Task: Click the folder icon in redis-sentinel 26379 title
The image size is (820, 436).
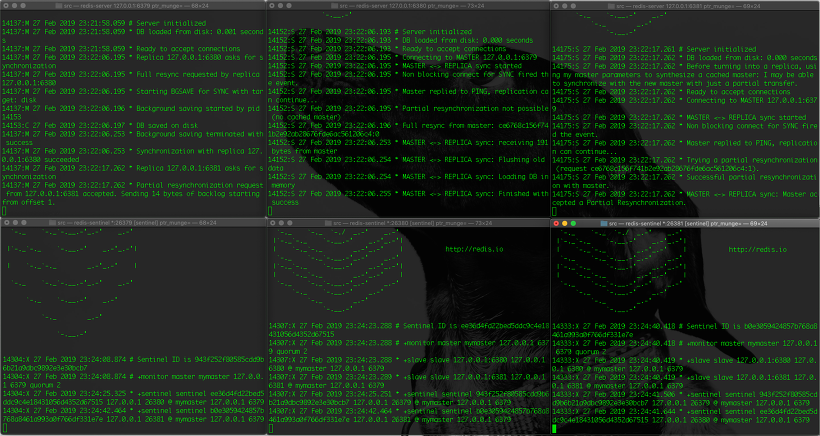Action: 52,223
